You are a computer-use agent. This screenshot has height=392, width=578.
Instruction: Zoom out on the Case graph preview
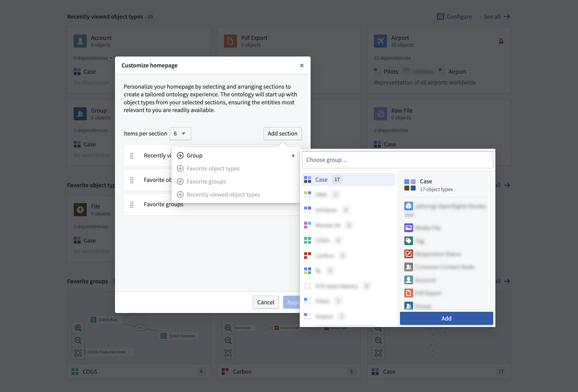tap(378, 340)
